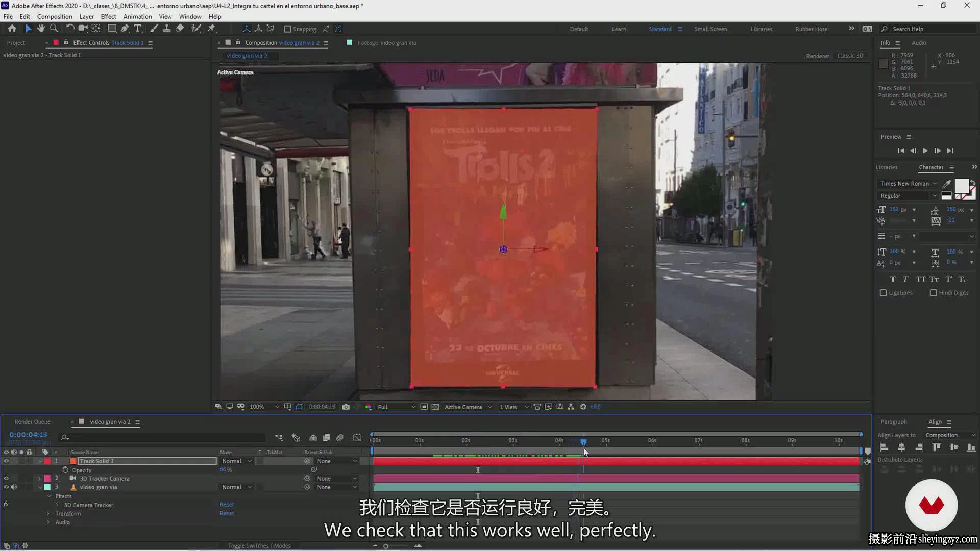Click the Draft 3D icon in the timeline
The width and height of the screenshot is (980, 551).
tap(296, 438)
